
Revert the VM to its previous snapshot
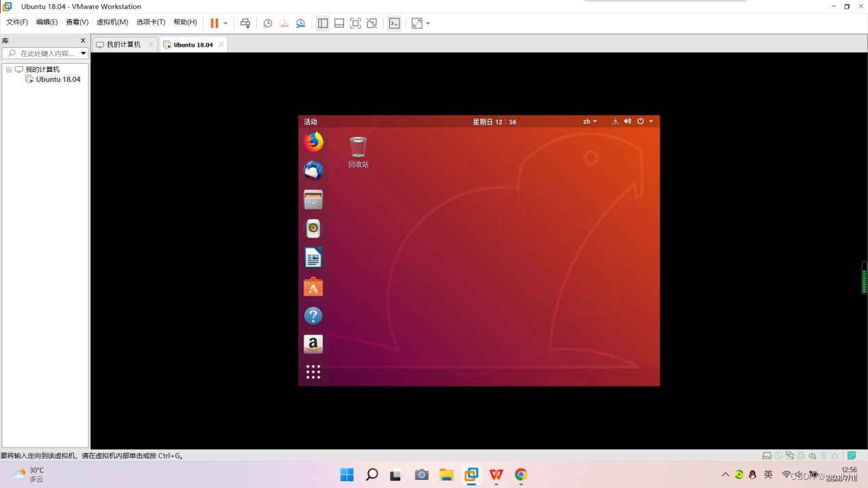click(x=284, y=23)
